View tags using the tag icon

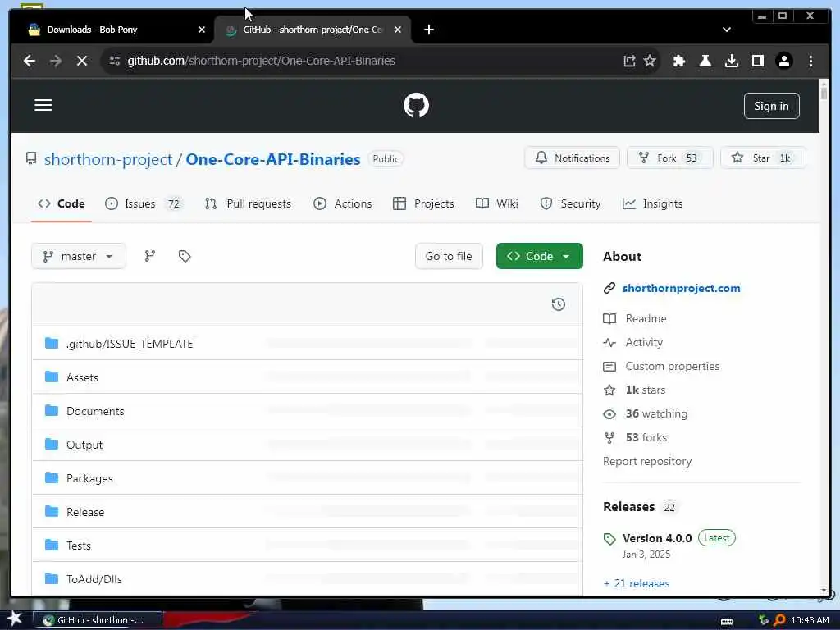[x=185, y=256]
